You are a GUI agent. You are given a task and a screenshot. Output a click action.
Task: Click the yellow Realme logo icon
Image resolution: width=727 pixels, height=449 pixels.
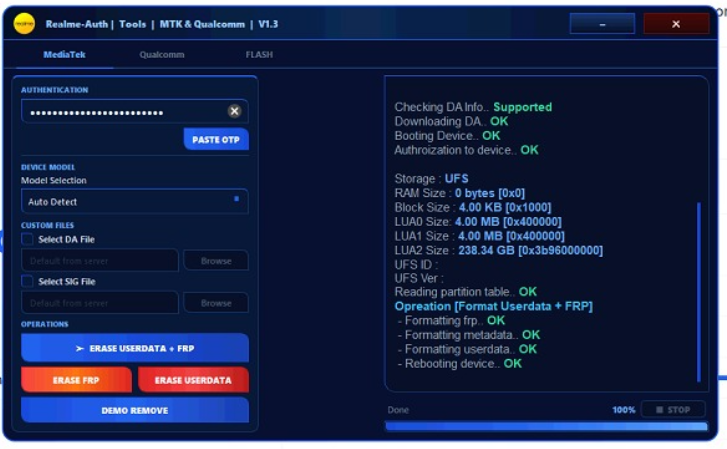click(x=24, y=24)
